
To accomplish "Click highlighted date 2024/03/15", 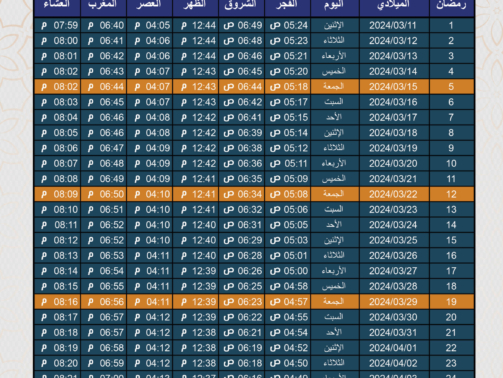I will [394, 87].
